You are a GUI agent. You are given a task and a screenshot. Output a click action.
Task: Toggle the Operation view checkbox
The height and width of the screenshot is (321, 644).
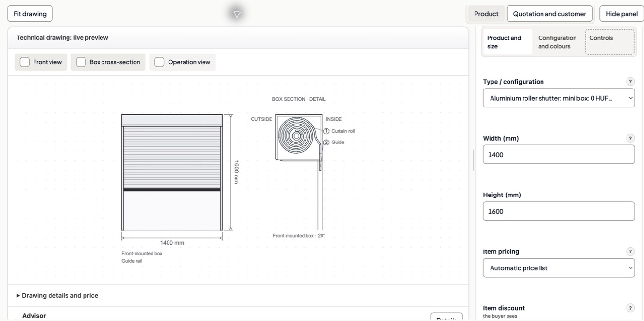click(x=159, y=62)
